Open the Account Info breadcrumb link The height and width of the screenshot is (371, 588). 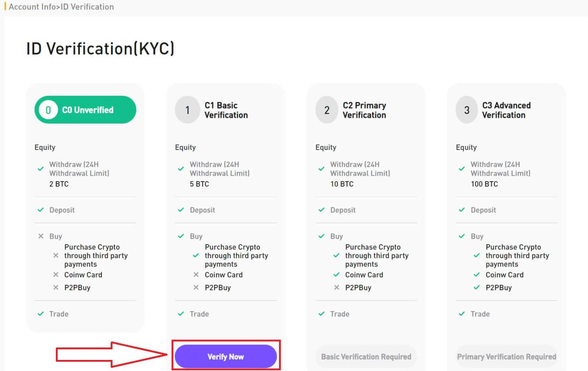[32, 7]
